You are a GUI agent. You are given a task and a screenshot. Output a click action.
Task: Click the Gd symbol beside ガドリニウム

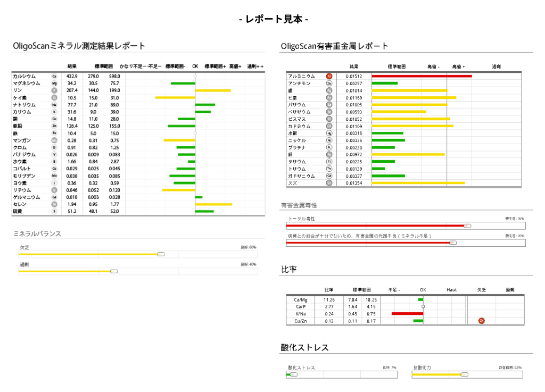click(x=329, y=176)
